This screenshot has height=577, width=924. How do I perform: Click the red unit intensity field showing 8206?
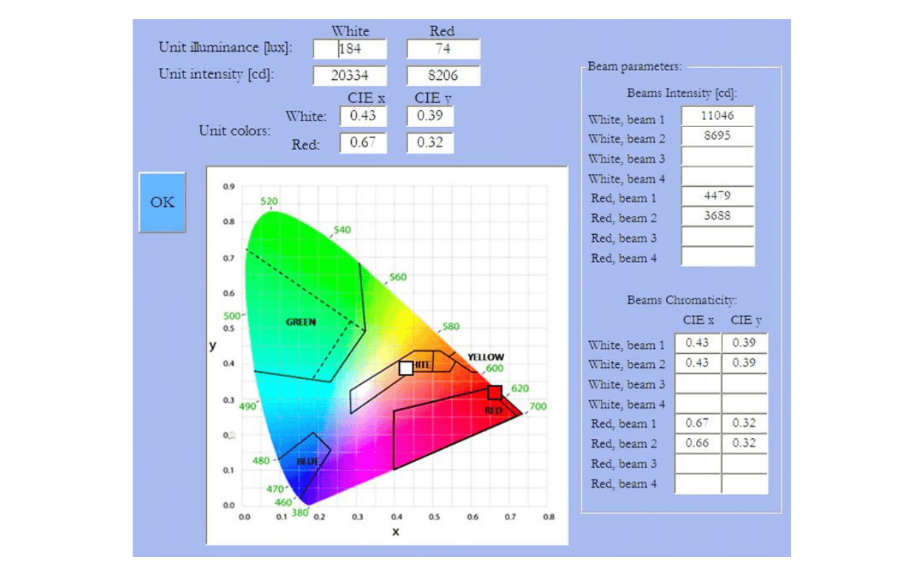[444, 75]
